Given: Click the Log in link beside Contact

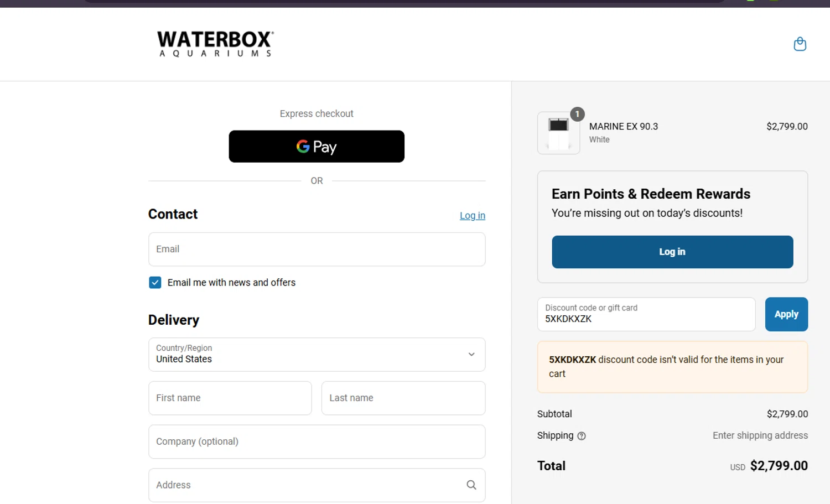Looking at the screenshot, I should (x=472, y=216).
